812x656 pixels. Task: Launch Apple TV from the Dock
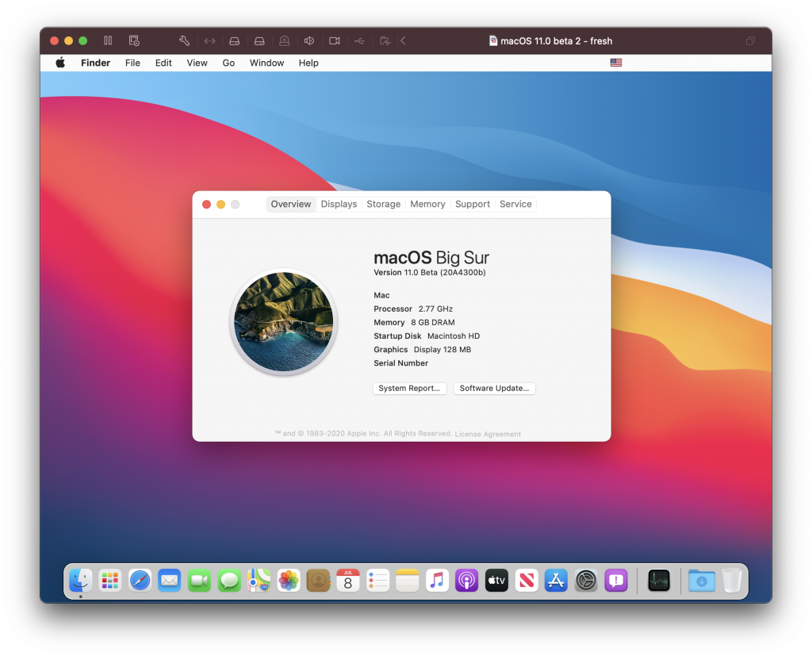tap(496, 581)
